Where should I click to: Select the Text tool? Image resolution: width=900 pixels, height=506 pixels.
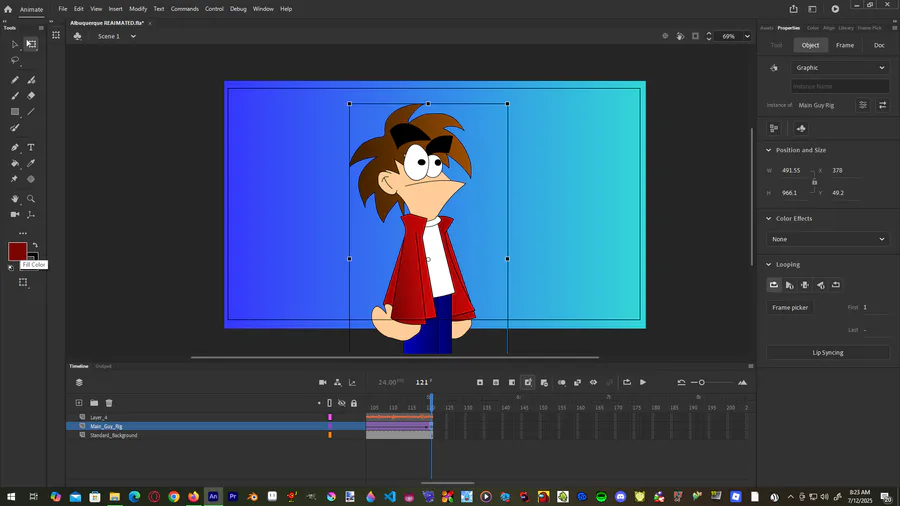tap(31, 147)
